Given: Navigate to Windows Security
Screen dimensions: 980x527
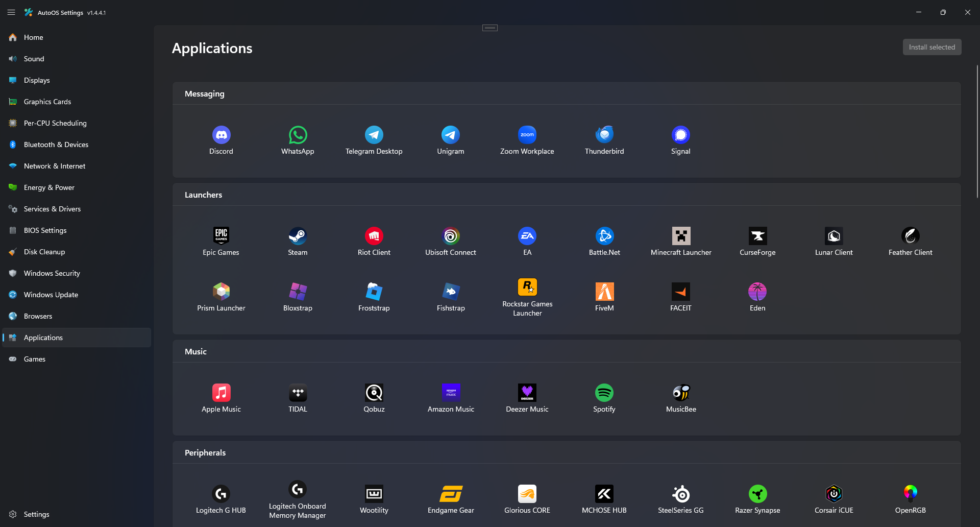Looking at the screenshot, I should click(x=77, y=273).
